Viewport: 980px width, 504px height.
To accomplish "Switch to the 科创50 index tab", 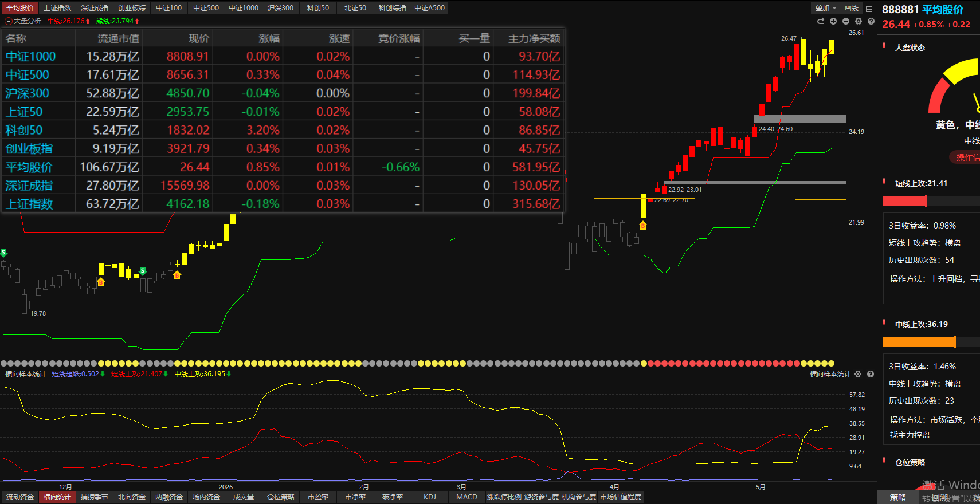I will coord(317,8).
